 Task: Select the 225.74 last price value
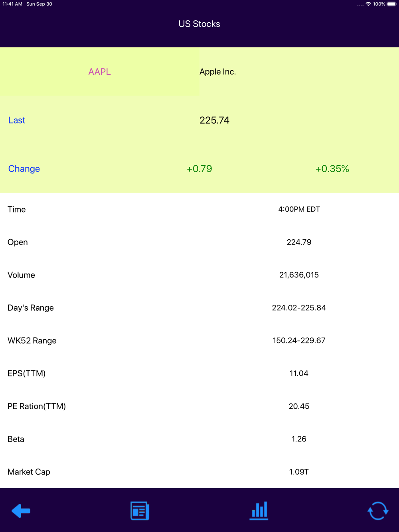[x=214, y=120]
